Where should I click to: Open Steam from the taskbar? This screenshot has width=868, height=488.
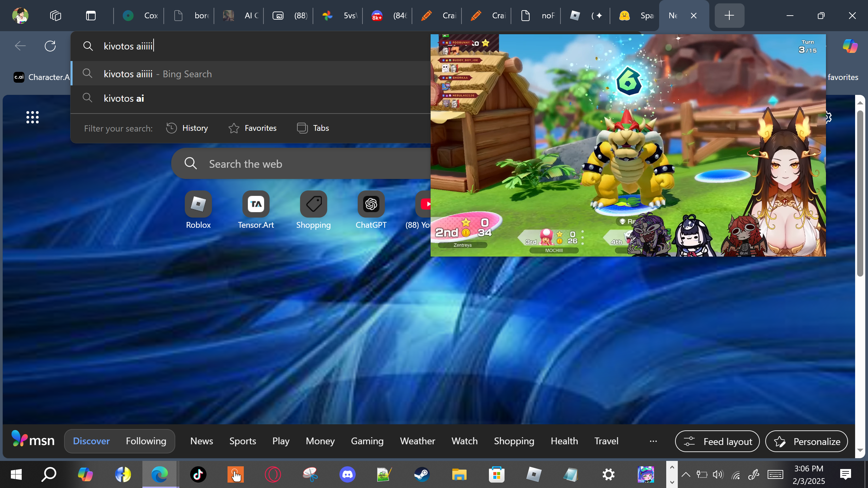422,474
